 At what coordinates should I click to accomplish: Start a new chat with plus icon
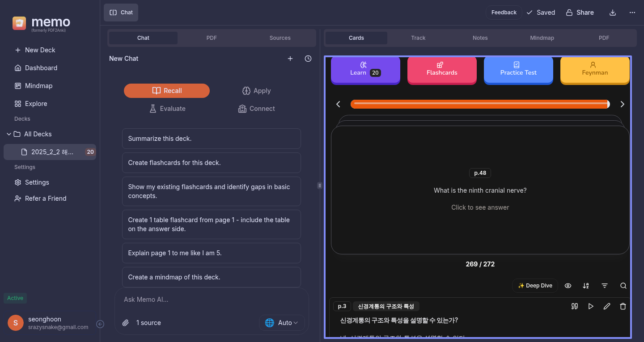pyautogui.click(x=290, y=59)
